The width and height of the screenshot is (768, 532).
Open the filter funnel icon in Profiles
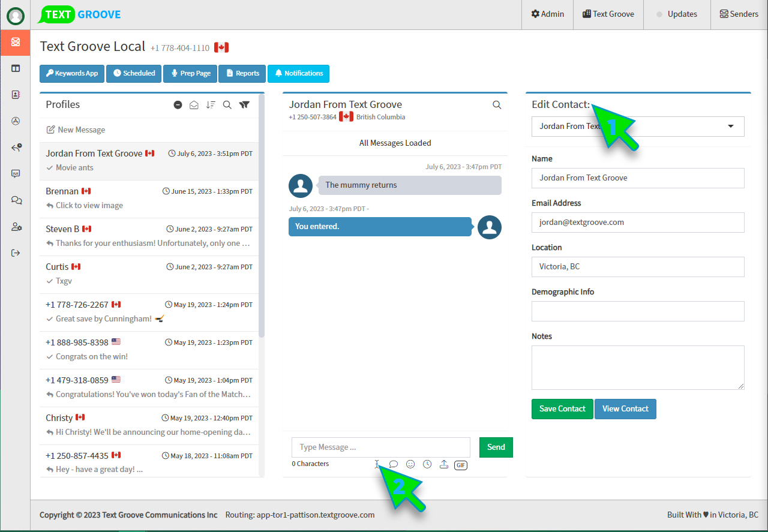pos(244,105)
